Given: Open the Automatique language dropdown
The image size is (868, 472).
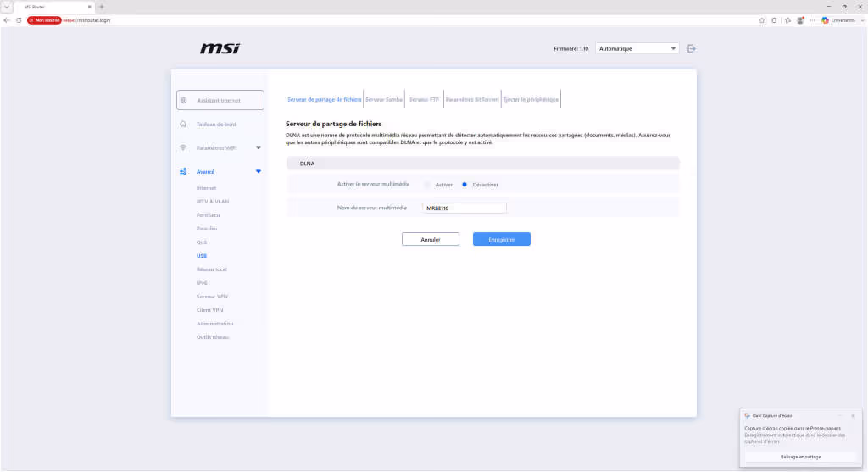Looking at the screenshot, I should (637, 48).
